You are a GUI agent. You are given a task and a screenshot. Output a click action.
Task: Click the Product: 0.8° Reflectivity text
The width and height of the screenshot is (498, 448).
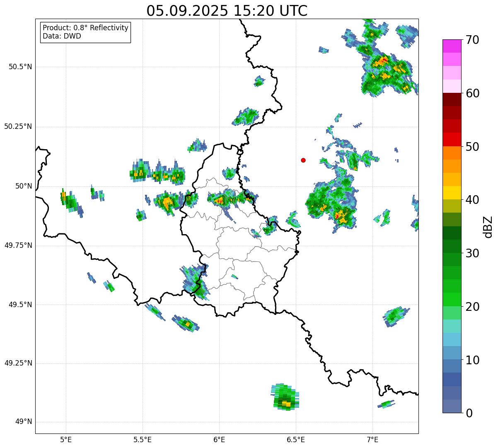(86, 28)
